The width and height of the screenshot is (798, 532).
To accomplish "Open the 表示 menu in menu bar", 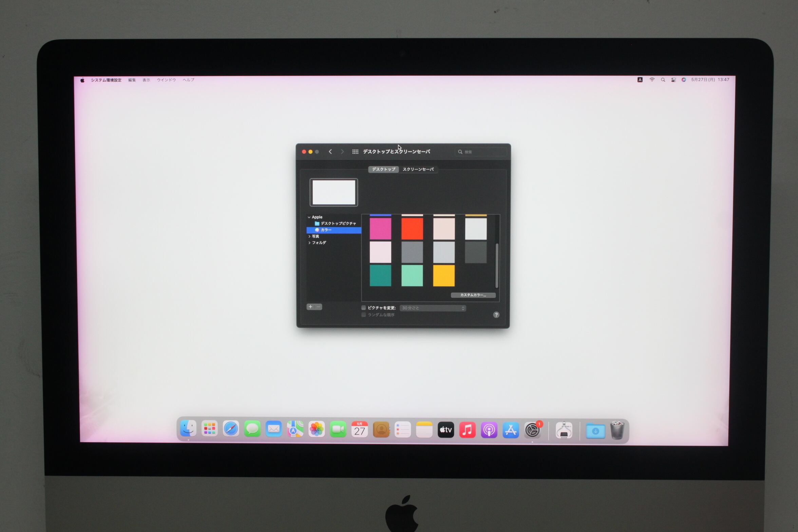I will tap(146, 80).
